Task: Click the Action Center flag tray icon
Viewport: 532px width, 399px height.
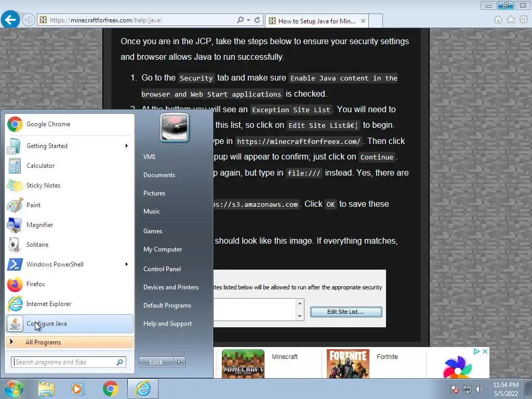Action: [454, 389]
